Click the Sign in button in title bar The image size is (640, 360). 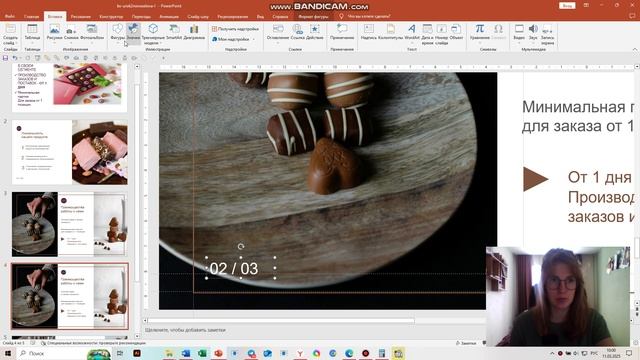click(567, 6)
